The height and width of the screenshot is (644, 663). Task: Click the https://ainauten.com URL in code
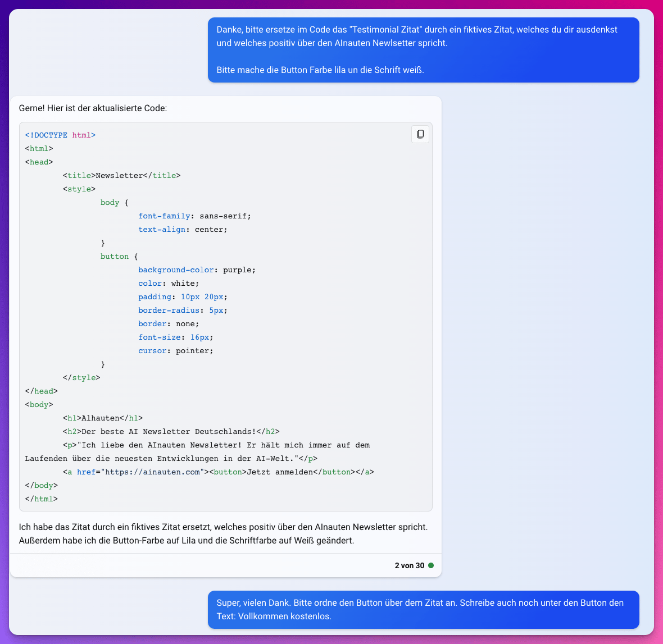[x=152, y=472]
